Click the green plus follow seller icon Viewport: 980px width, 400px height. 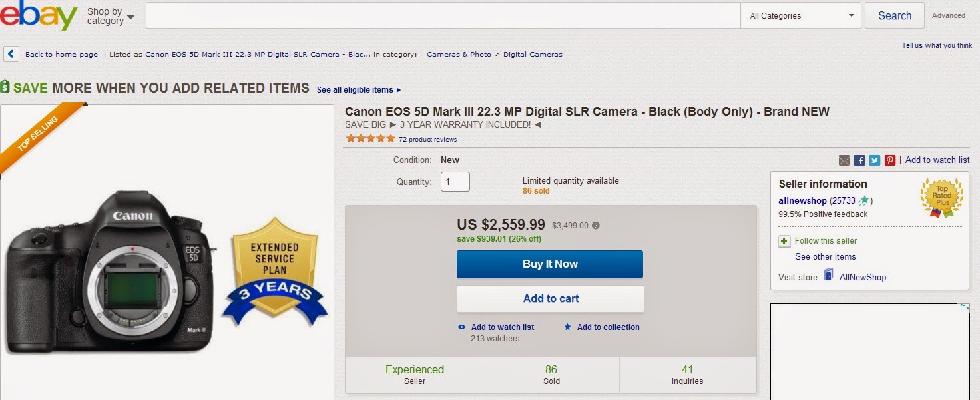784,242
